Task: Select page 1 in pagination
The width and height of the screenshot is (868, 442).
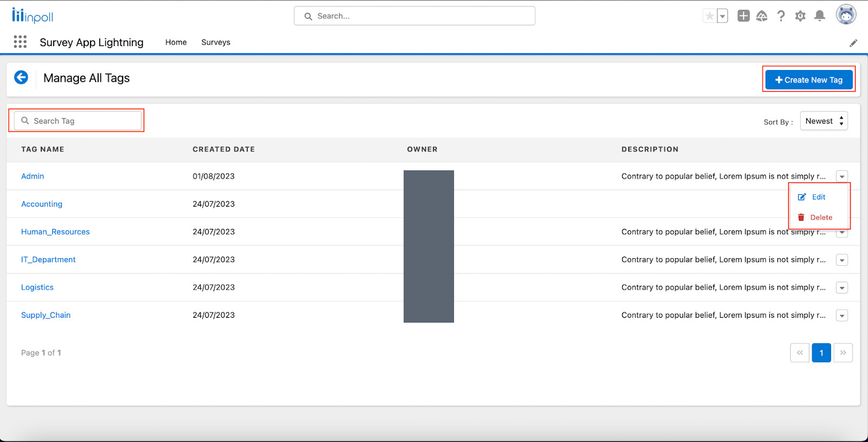Action: (821, 353)
